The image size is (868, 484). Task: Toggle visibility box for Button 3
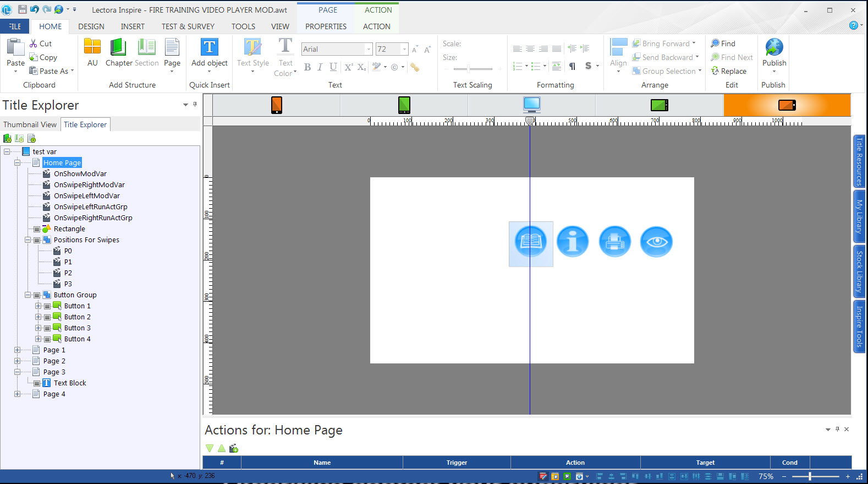click(x=47, y=328)
